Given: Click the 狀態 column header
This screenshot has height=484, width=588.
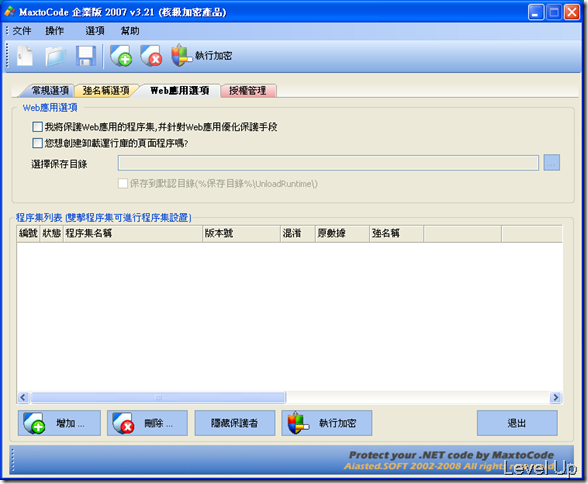Looking at the screenshot, I should 51,234.
